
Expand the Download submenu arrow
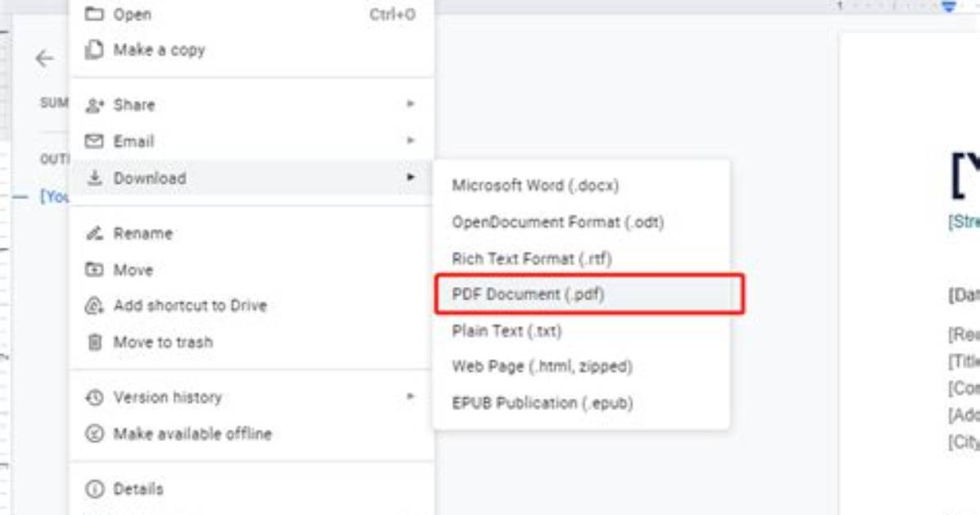pyautogui.click(x=411, y=177)
